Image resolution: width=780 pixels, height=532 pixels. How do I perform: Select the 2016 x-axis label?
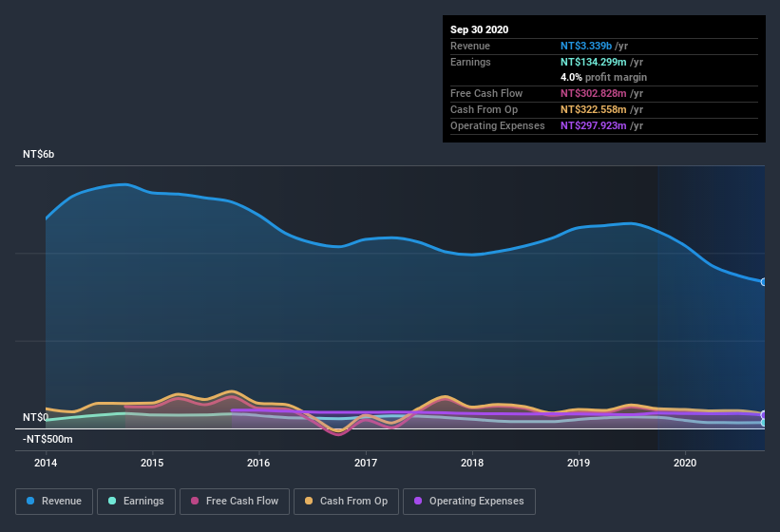[x=258, y=463]
